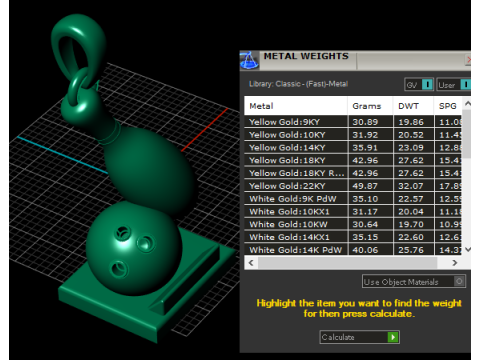Click the vertical scrollbar thumb
The height and width of the screenshot is (360, 480).
click(x=467, y=133)
